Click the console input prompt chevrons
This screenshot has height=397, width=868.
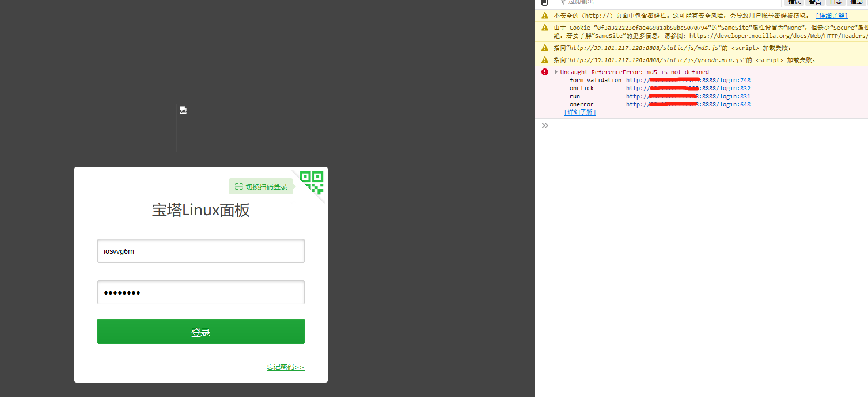545,125
